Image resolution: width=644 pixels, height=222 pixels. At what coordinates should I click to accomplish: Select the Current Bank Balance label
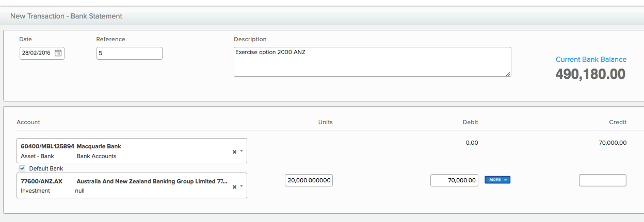coord(591,60)
